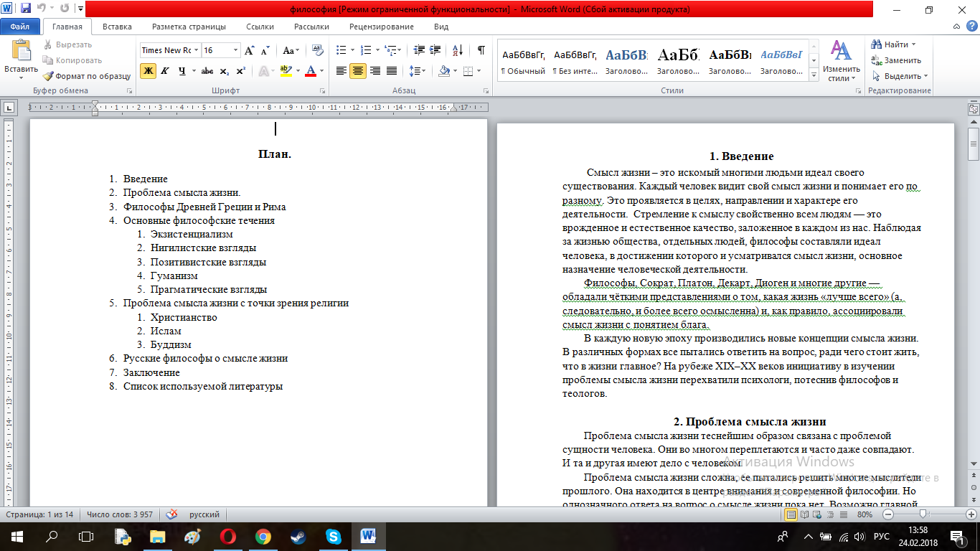
Task: Select the Заголовок 1 style thumbnail
Action: 626,60
